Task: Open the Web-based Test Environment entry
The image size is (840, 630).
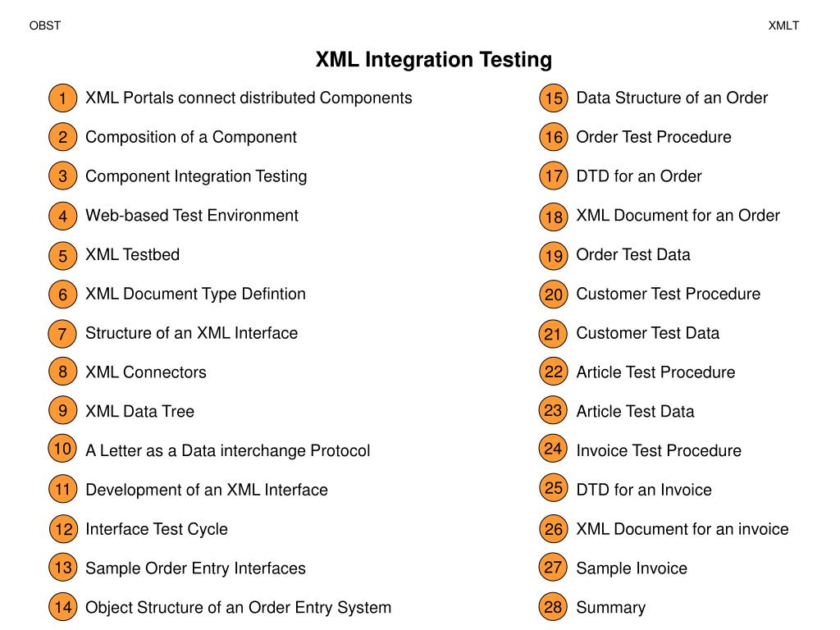Action: (192, 216)
